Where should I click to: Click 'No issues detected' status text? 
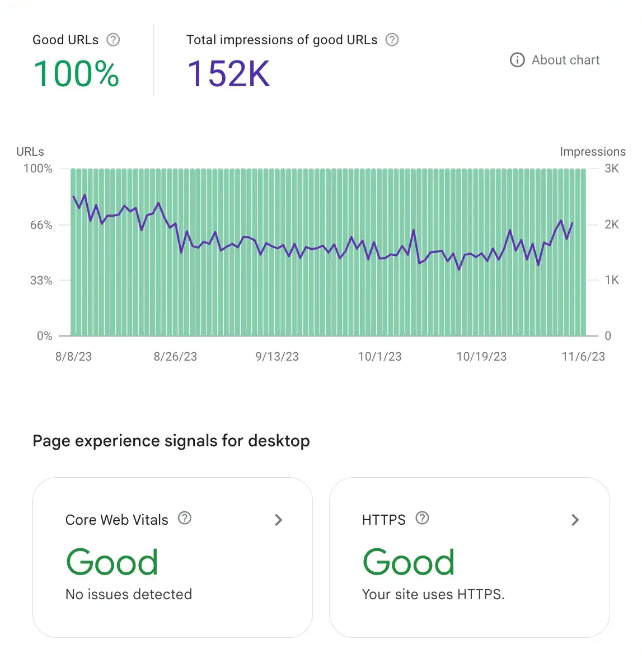[129, 594]
